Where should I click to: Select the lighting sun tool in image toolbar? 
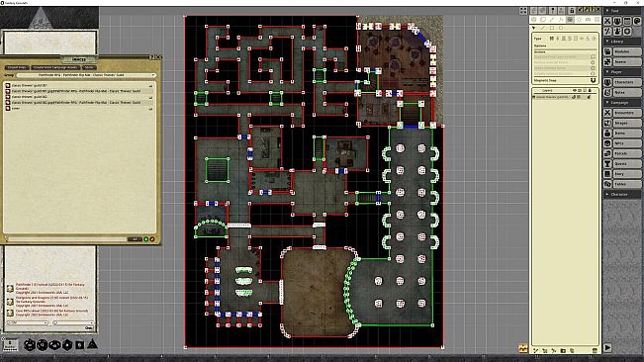click(579, 20)
